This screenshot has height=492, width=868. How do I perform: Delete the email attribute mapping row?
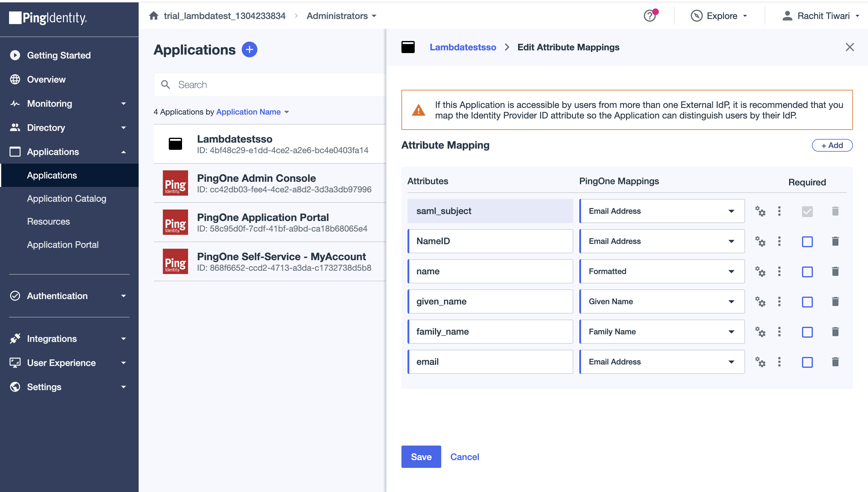click(x=835, y=362)
